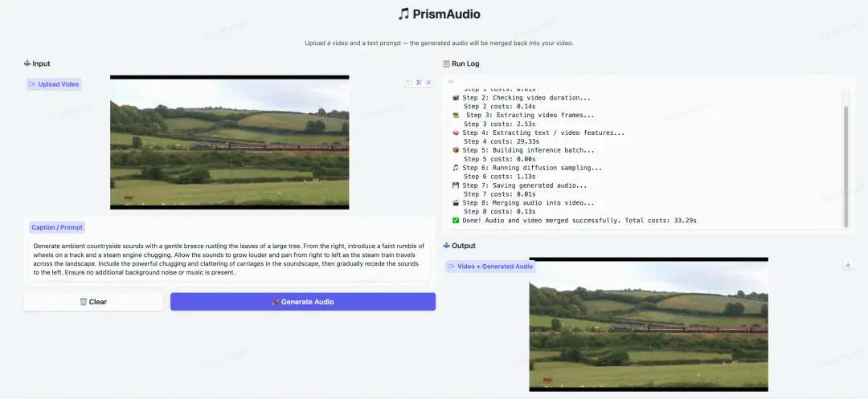Click the Upload Video label

coord(54,84)
